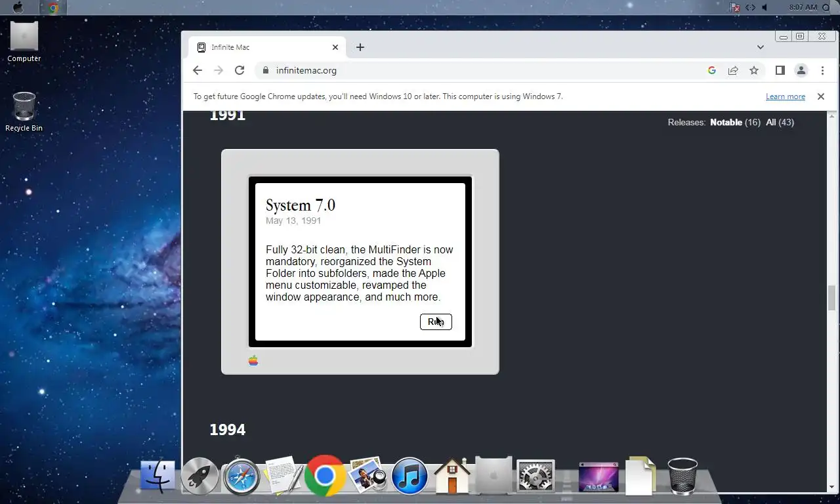Open the Home house dock icon
This screenshot has width=840, height=504.
(452, 476)
